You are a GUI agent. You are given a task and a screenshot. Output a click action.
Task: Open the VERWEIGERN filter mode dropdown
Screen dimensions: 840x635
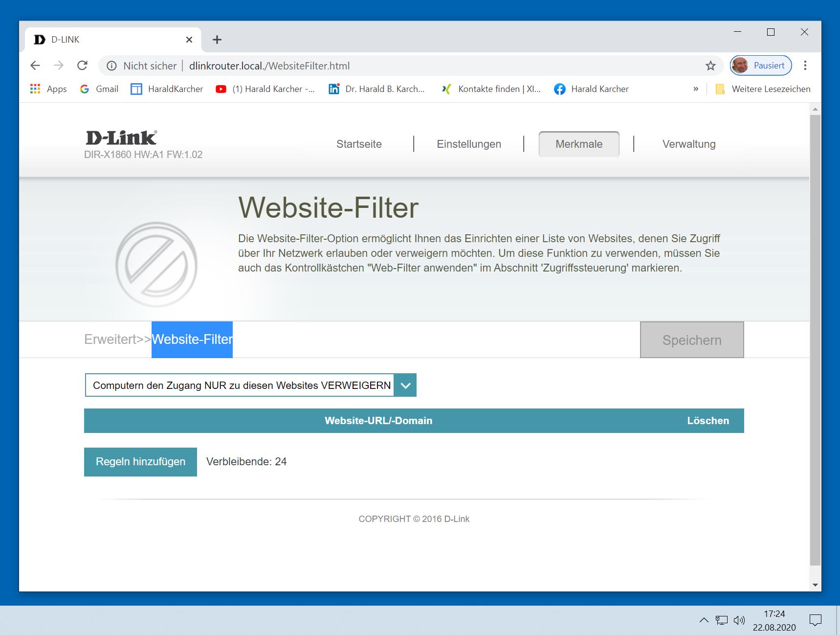tap(251, 385)
